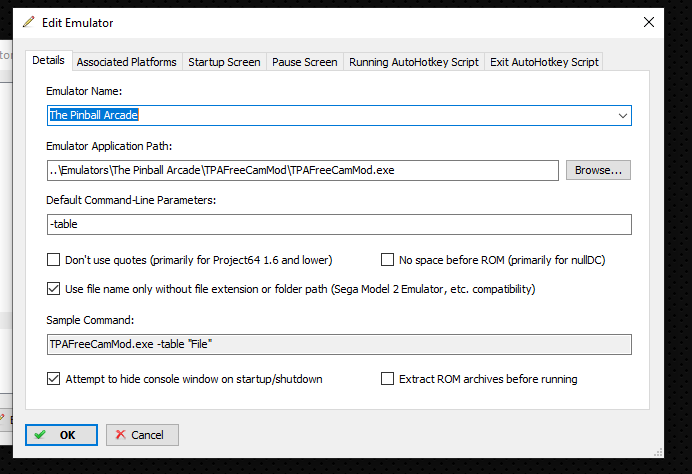This screenshot has width=692, height=474.
Task: Click the window resize grip
Action: pyautogui.click(x=658, y=452)
